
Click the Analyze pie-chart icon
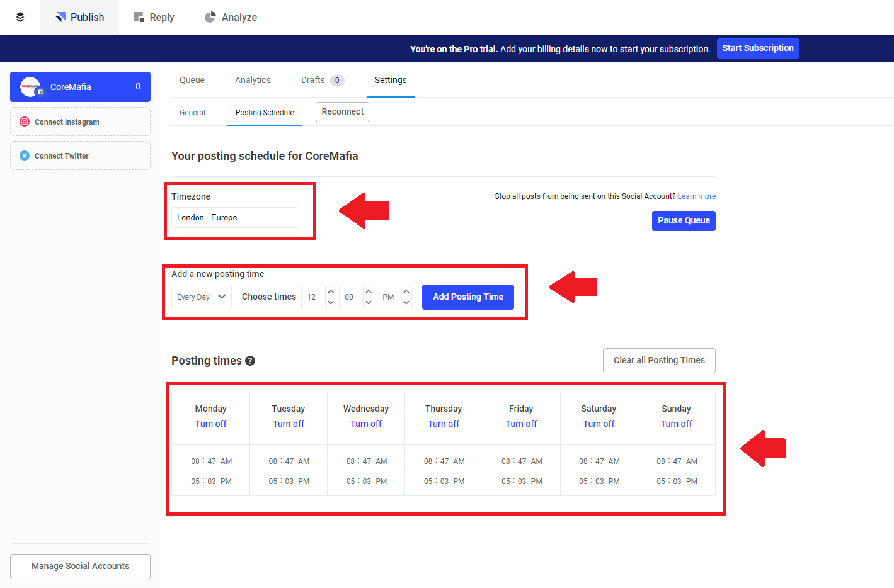tap(210, 17)
